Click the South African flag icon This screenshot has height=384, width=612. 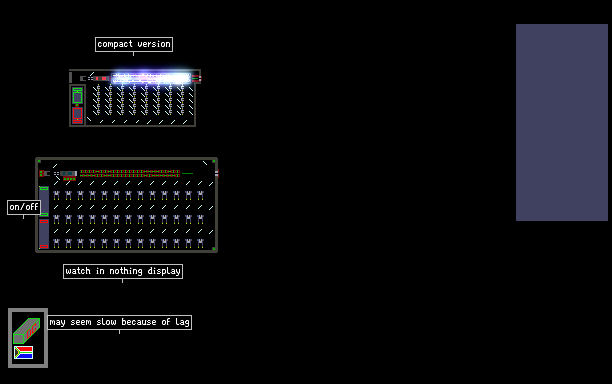point(23,353)
